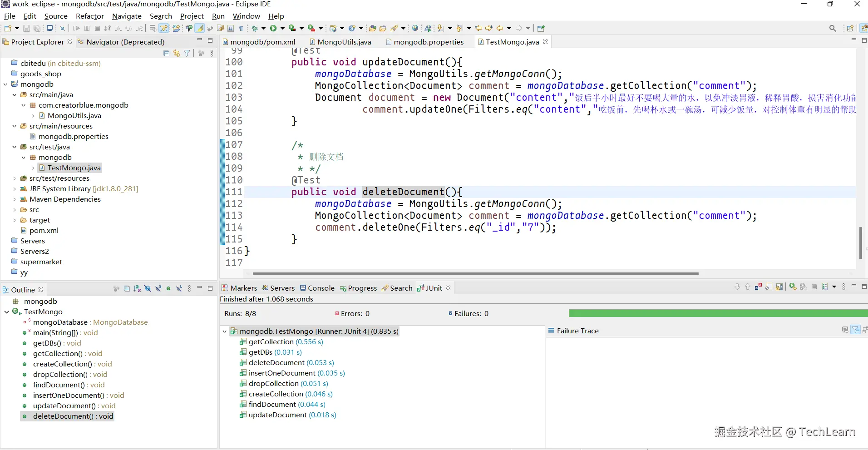Click Rerun Test icon in JUnit view
Image resolution: width=868 pixels, height=450 pixels.
pyautogui.click(x=793, y=287)
